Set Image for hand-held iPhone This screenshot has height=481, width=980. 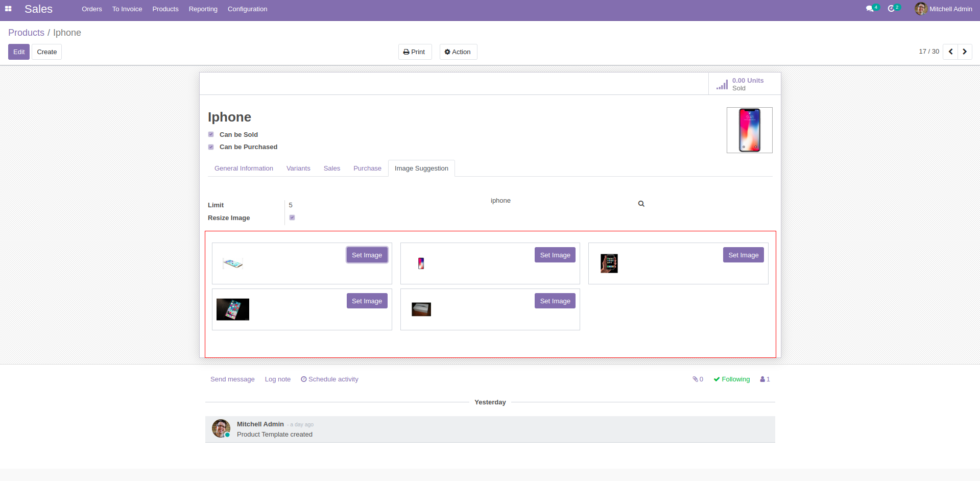tap(744, 255)
